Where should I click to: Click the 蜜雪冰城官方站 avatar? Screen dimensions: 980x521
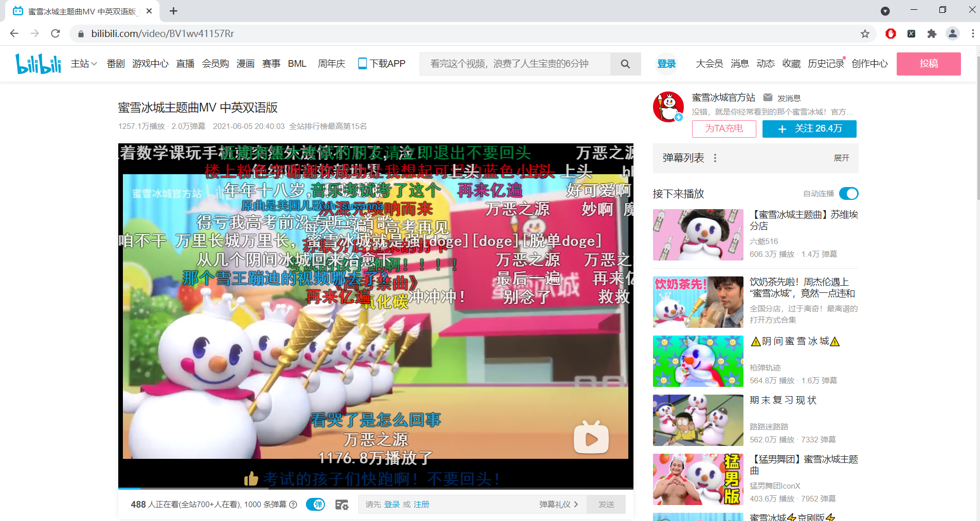coord(668,107)
